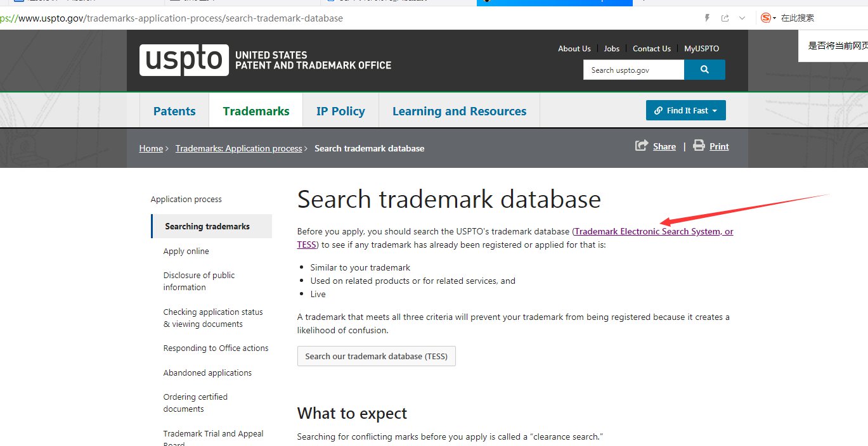
Task: Select Searching trademarks in sidebar
Action: (x=212, y=226)
